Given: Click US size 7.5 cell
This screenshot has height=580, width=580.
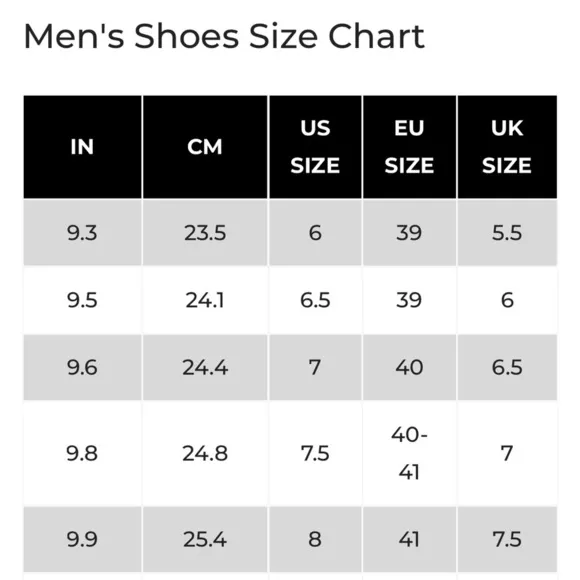Looking at the screenshot, I should tap(315, 453).
